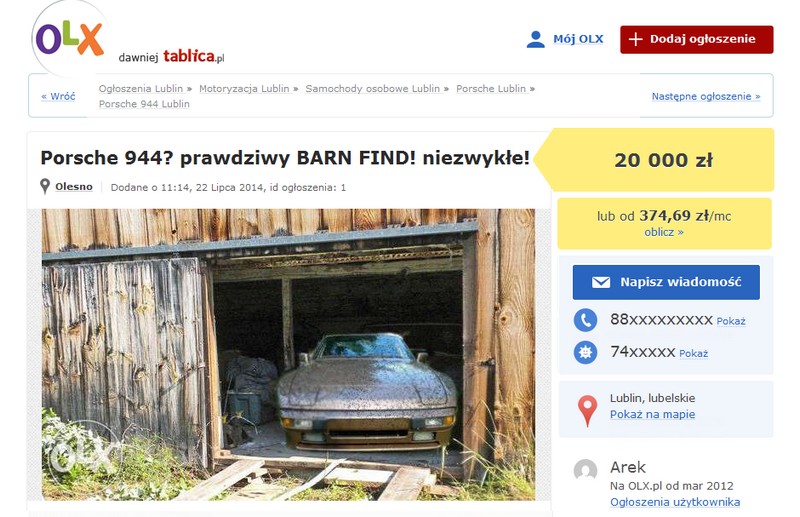Click the Gadu-Gadu messenger icon

(585, 352)
